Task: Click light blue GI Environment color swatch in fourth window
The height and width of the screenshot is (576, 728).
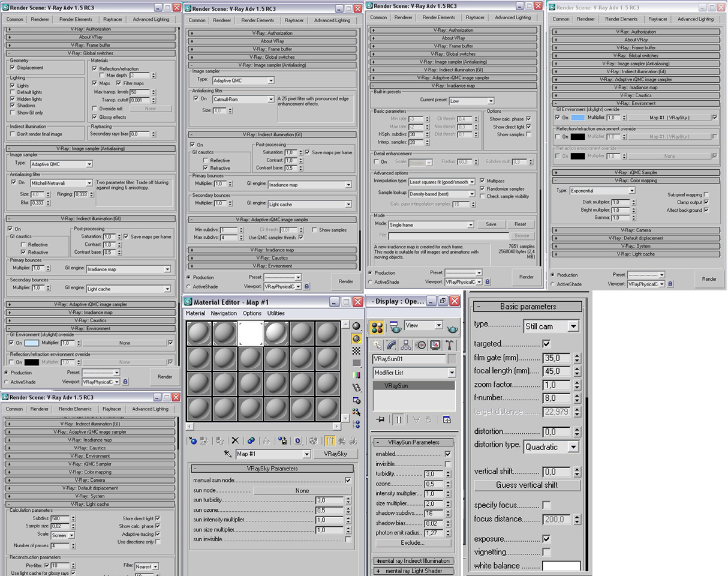Action: coord(577,118)
